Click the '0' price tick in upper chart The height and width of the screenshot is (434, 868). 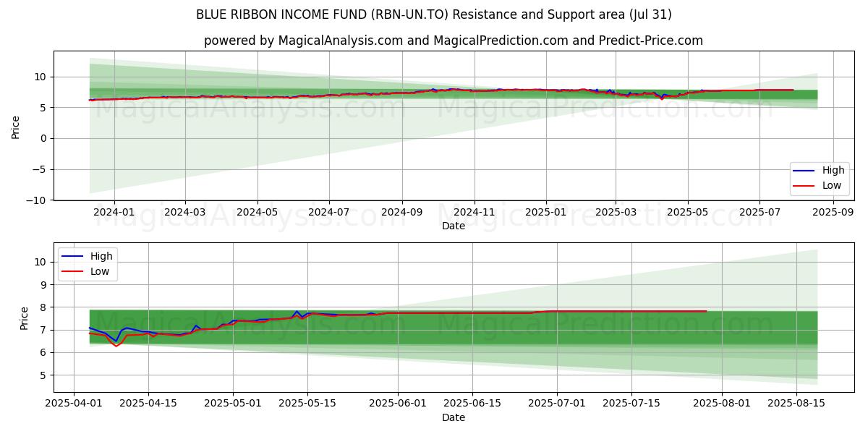coord(43,138)
